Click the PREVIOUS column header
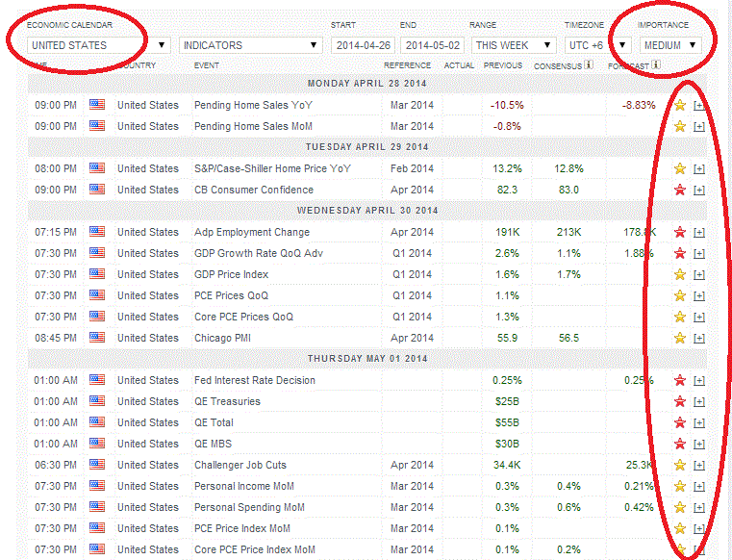The height and width of the screenshot is (560, 732). click(503, 65)
